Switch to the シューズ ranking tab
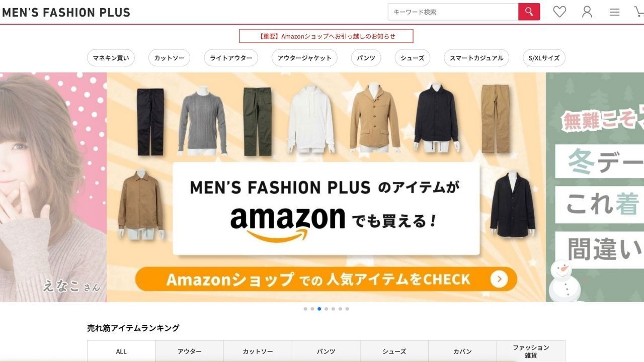This screenshot has height=362, width=644. click(394, 351)
